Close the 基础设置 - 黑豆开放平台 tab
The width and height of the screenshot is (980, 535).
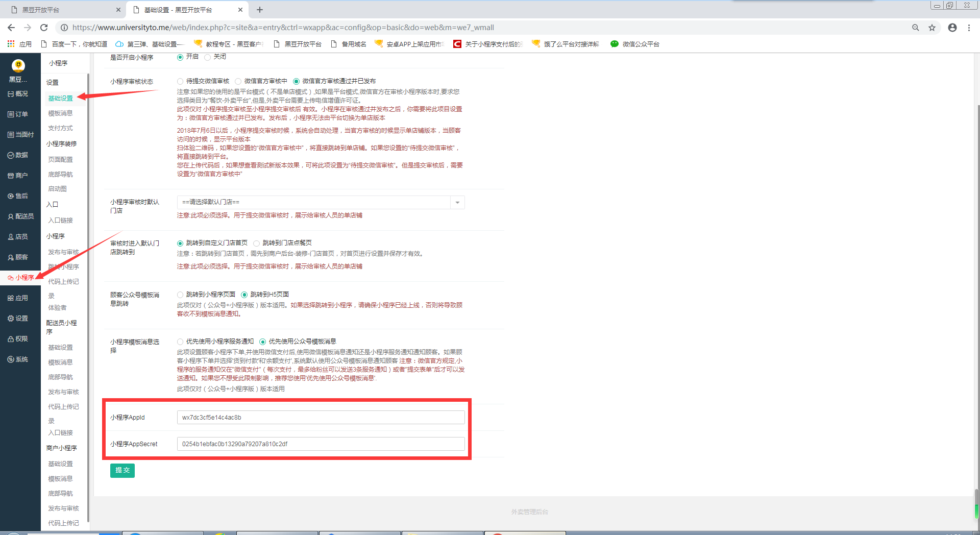click(x=240, y=10)
